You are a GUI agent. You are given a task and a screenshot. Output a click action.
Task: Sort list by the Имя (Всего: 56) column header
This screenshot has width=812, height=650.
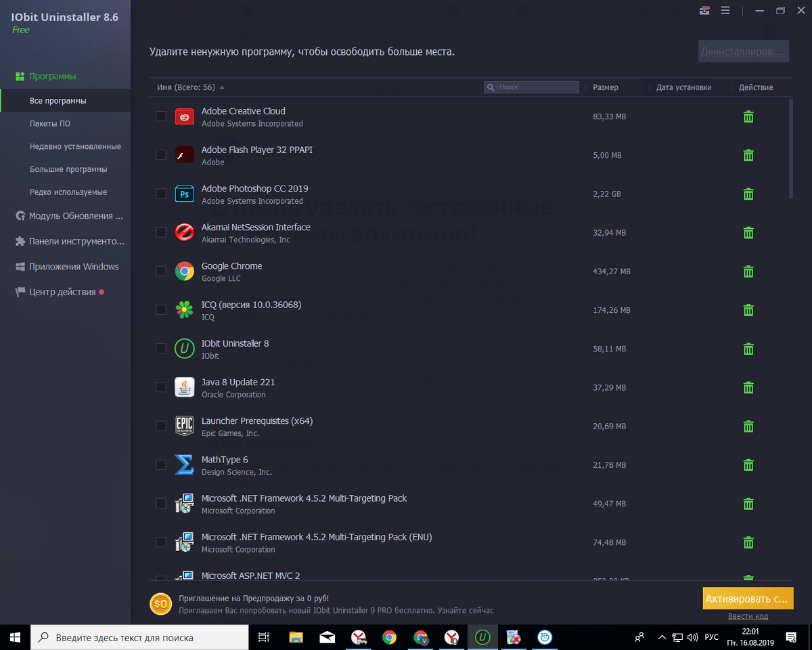(x=186, y=87)
